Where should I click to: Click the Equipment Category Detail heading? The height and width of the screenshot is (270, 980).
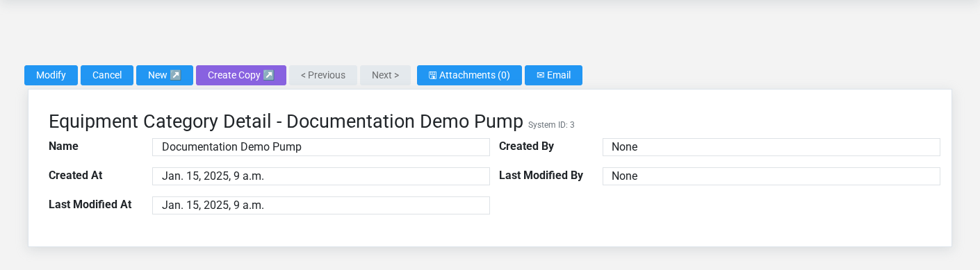(286, 121)
